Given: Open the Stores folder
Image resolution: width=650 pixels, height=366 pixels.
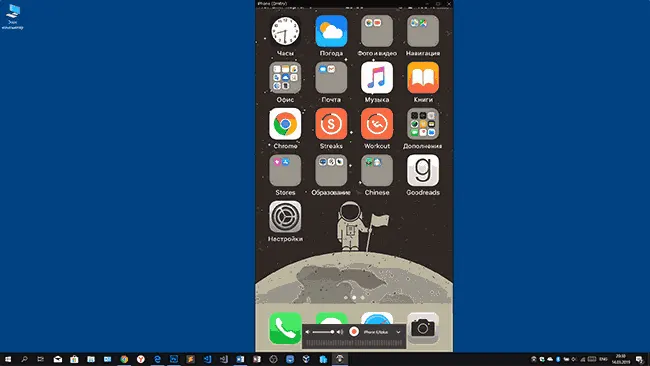Looking at the screenshot, I should (285, 170).
